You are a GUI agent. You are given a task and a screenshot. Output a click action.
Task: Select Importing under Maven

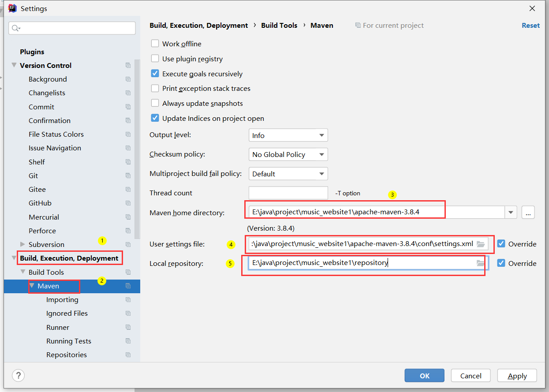(62, 300)
